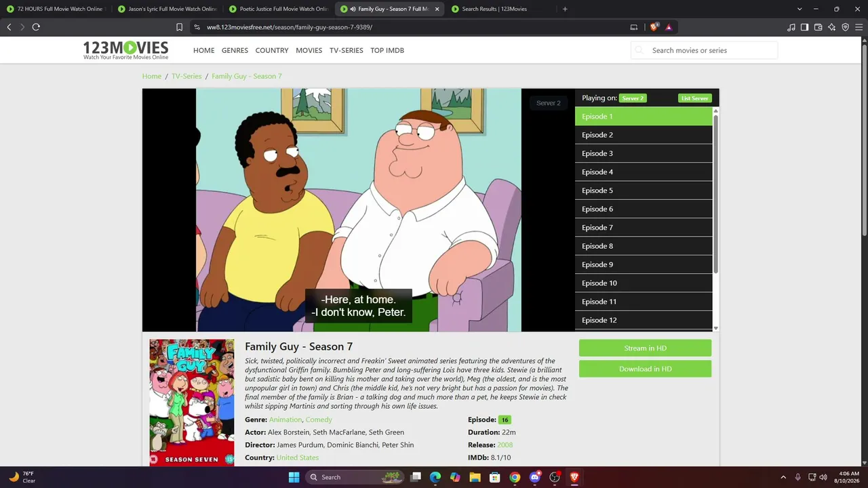Image resolution: width=868 pixels, height=488 pixels.
Task: Open Brave Shields lion icon
Action: click(654, 27)
